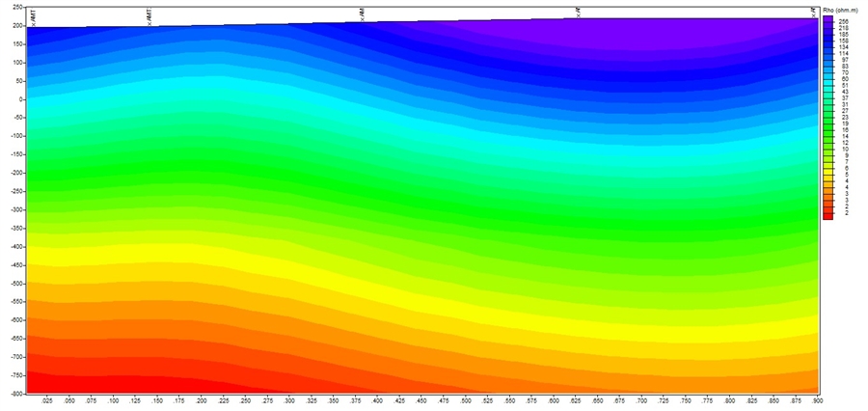
Task: Click the -400 elevation axis label
Action: coord(16,246)
